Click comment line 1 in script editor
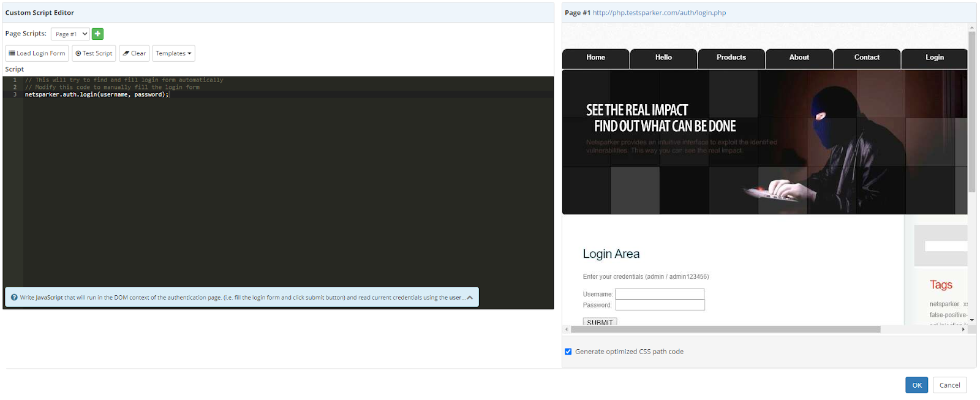Screen dimensions: 980x400 point(124,80)
